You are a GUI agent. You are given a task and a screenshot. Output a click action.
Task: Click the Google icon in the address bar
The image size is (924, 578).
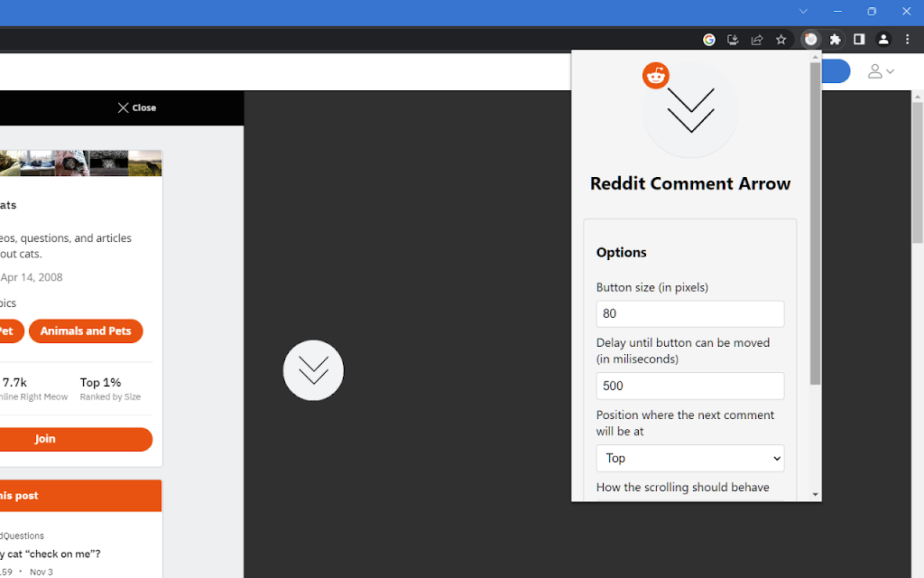pos(709,40)
